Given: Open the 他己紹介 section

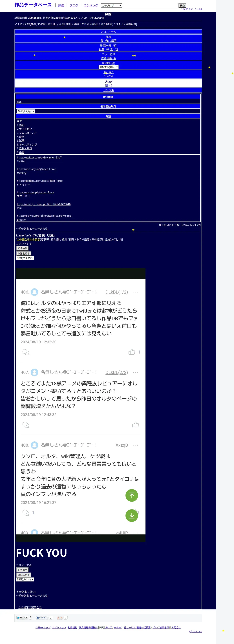Looking at the screenshot, I should tap(108, 72).
